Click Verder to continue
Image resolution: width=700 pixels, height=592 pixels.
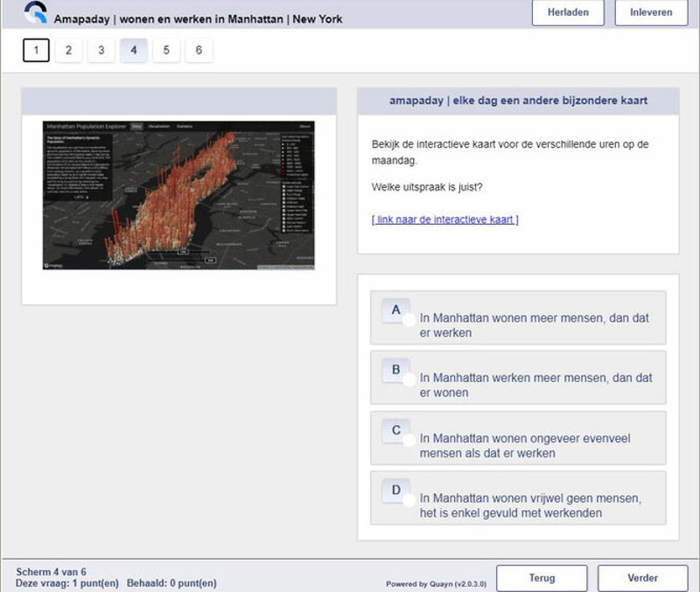tap(642, 578)
